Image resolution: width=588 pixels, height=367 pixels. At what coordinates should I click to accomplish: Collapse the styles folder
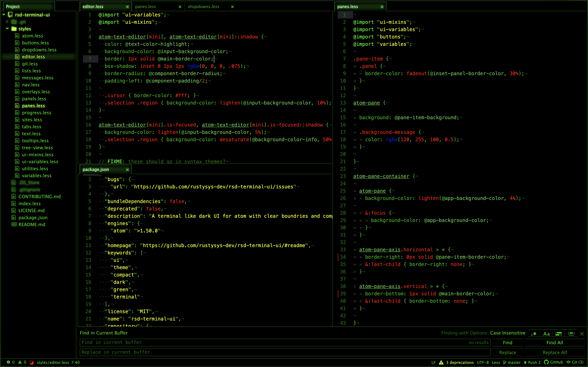pyautogui.click(x=7, y=29)
